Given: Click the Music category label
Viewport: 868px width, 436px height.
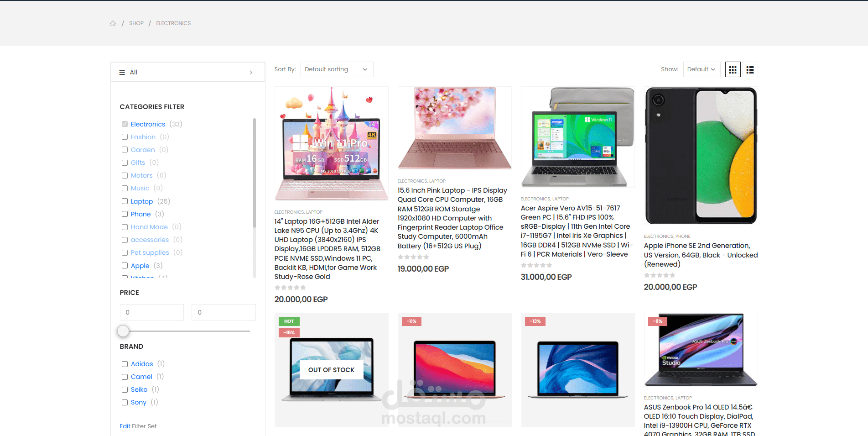Looking at the screenshot, I should click(x=140, y=188).
